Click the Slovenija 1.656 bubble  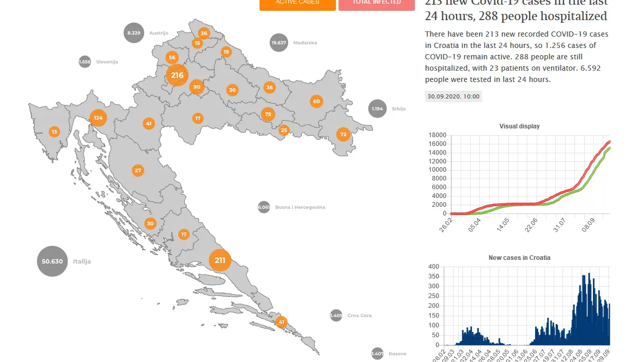coord(85,62)
